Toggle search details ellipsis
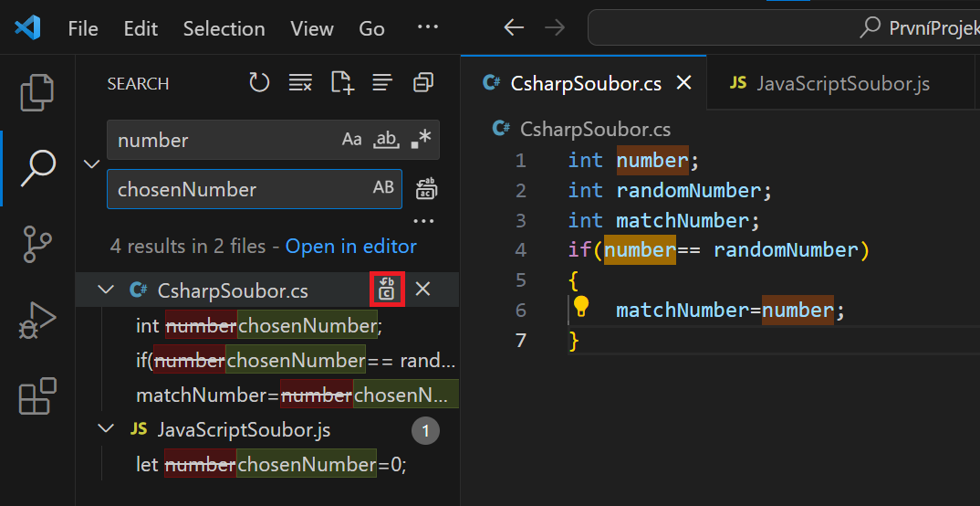The image size is (980, 506). point(423,221)
